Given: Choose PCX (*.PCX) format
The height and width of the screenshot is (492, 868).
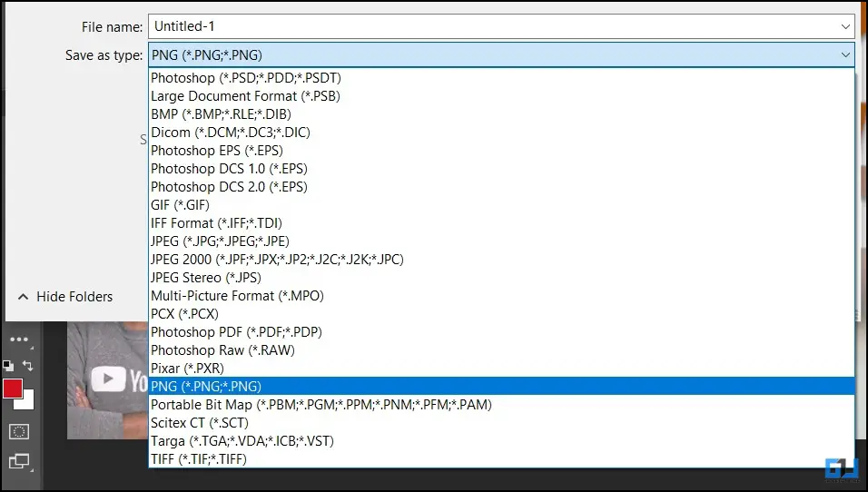Looking at the screenshot, I should tap(501, 314).
